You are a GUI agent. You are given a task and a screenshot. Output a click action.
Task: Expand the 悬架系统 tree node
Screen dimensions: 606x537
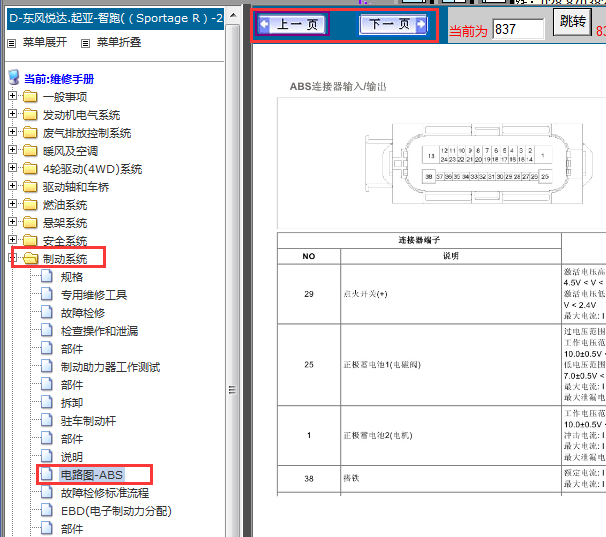click(12, 222)
